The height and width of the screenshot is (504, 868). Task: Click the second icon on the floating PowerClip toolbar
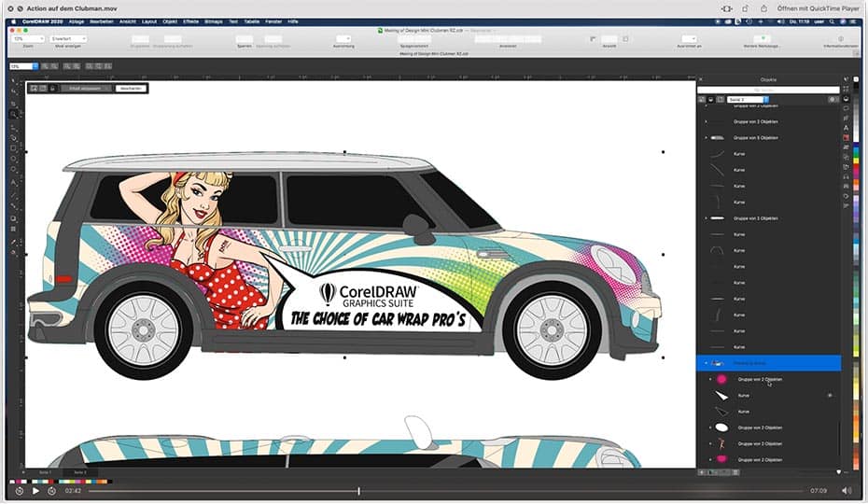(43, 88)
